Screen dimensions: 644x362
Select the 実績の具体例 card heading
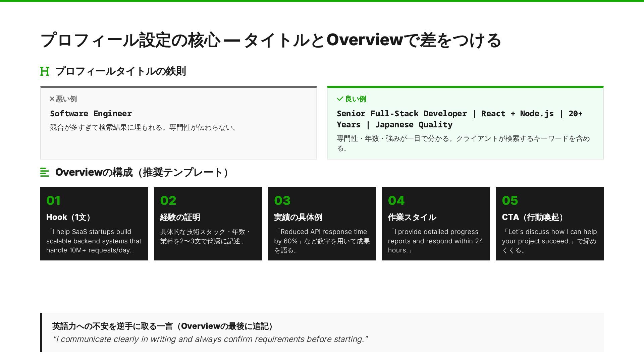[298, 217]
